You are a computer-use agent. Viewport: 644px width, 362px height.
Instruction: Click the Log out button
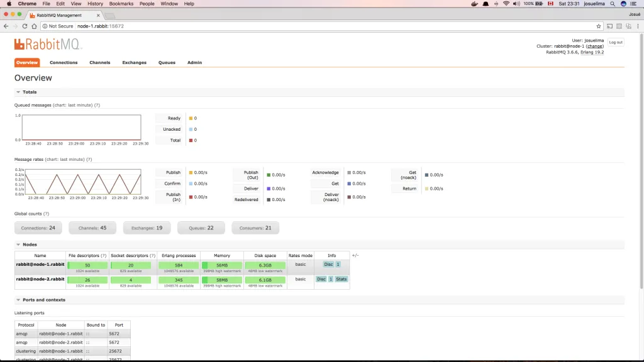(x=616, y=42)
